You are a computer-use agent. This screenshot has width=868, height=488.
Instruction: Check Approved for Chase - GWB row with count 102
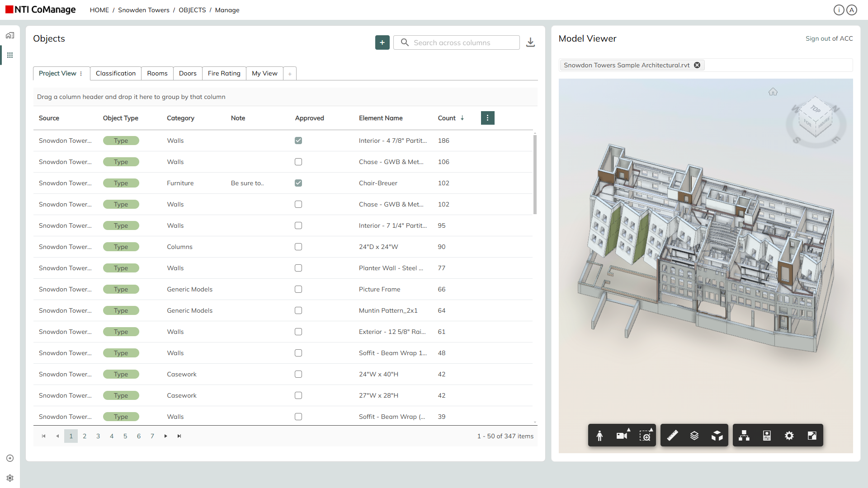pos(298,204)
